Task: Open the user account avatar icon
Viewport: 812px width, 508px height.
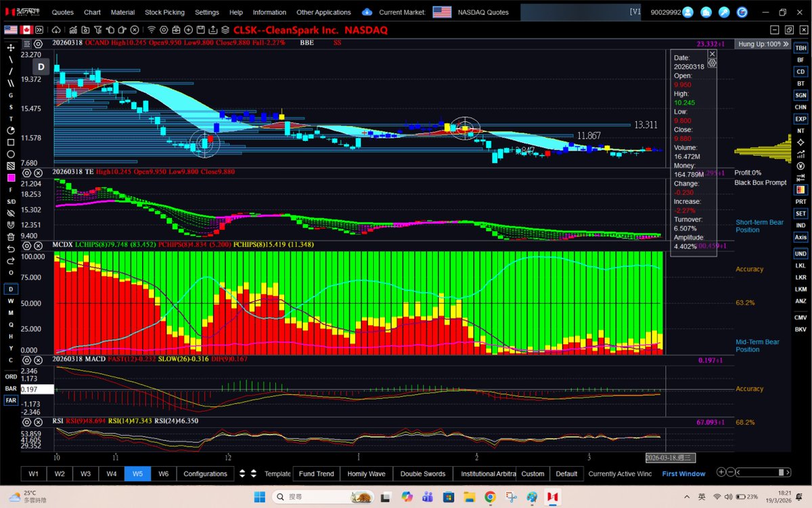Action: (687, 12)
